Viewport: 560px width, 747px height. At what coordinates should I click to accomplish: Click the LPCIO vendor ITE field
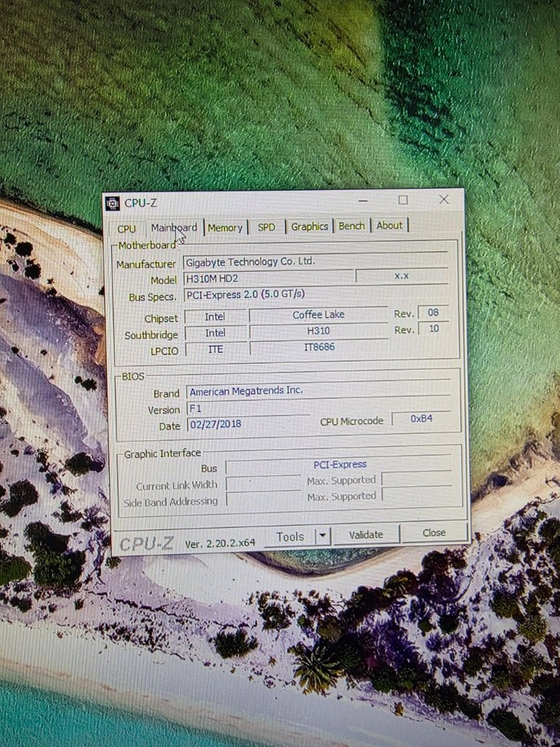(215, 349)
